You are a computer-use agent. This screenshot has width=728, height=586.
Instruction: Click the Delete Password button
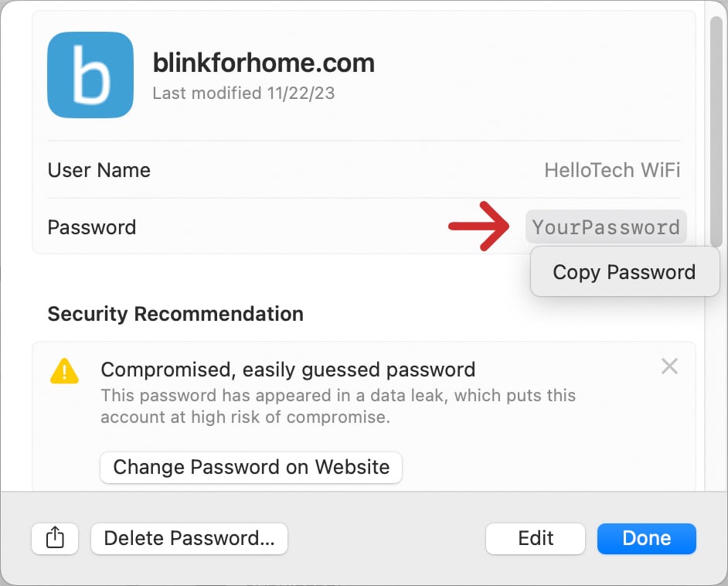[x=189, y=539]
